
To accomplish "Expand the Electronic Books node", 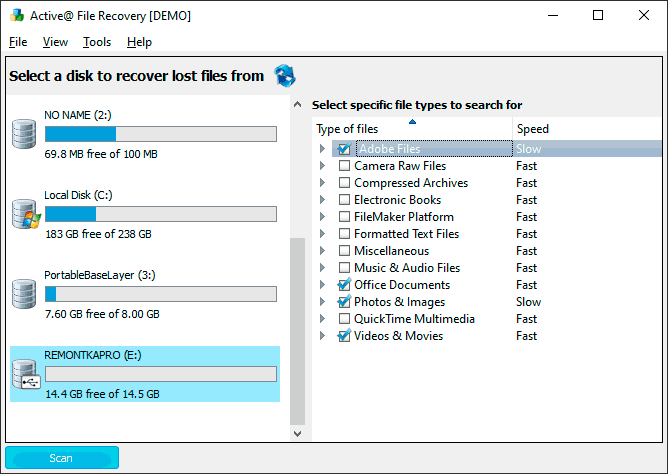I will click(322, 200).
